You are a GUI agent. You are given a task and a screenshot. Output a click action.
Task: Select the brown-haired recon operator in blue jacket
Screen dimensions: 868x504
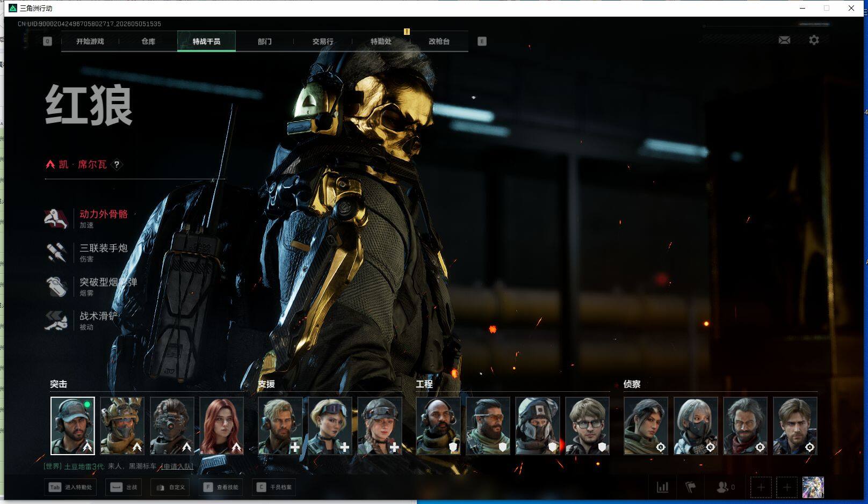click(795, 426)
